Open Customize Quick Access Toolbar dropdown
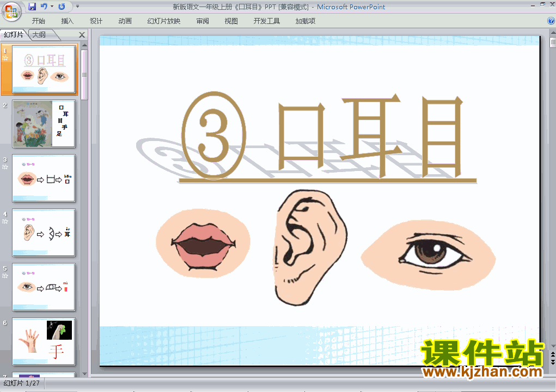The width and height of the screenshot is (556, 392). point(78,7)
